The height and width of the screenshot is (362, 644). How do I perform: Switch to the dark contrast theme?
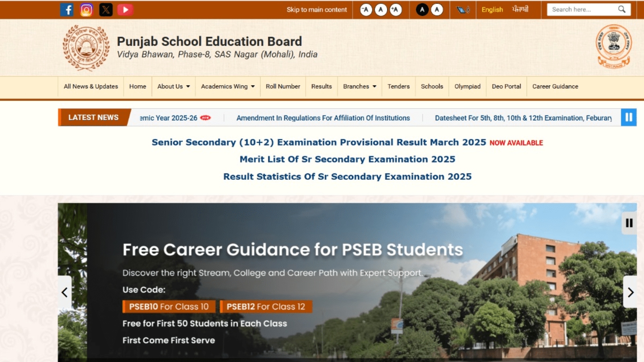422,10
